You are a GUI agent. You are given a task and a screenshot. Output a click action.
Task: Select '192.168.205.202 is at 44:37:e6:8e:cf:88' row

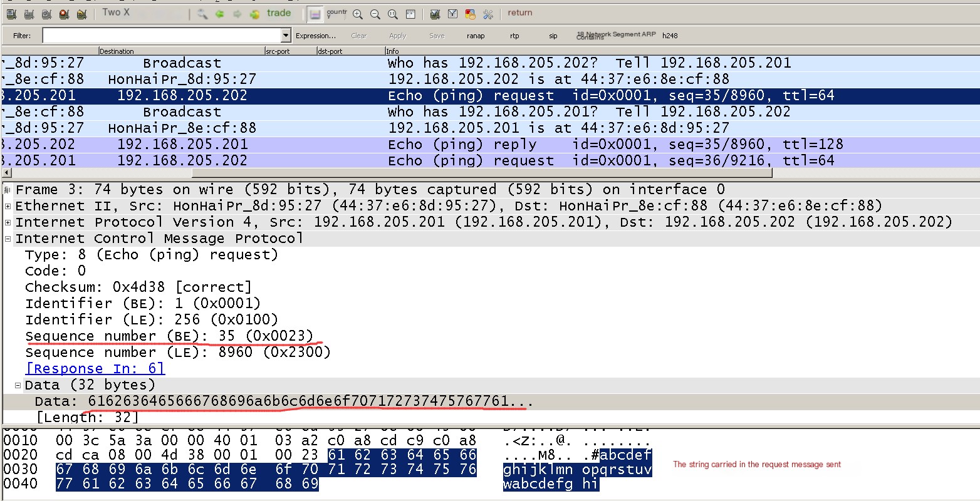tap(490, 80)
